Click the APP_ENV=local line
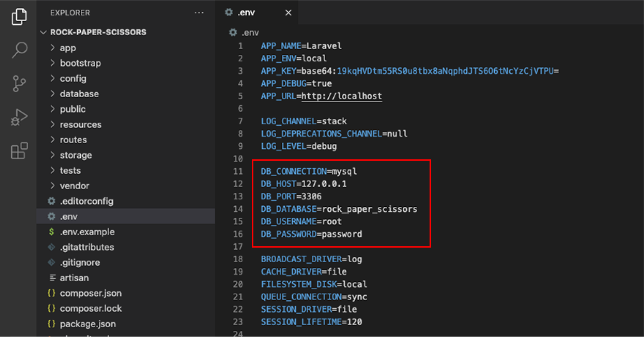The height and width of the screenshot is (337, 644). 294,58
